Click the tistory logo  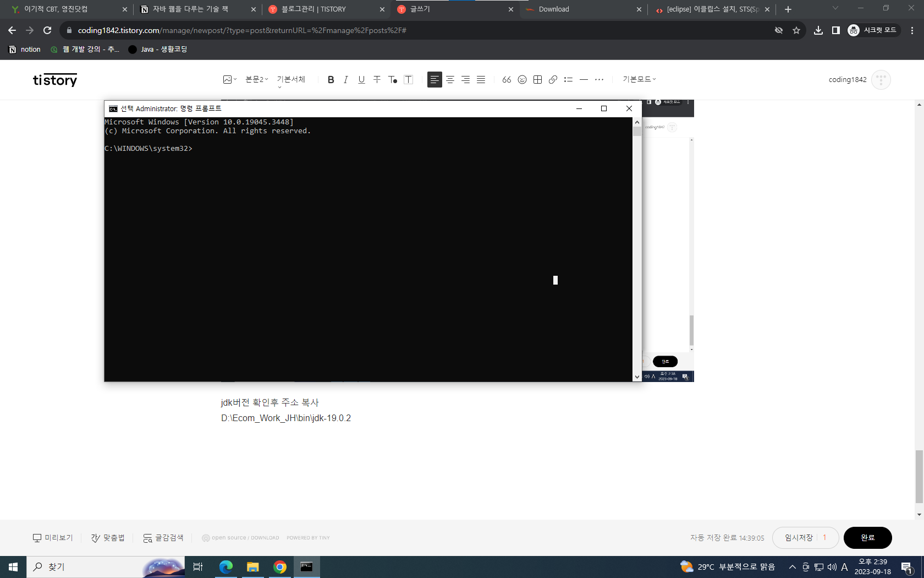[x=55, y=80]
